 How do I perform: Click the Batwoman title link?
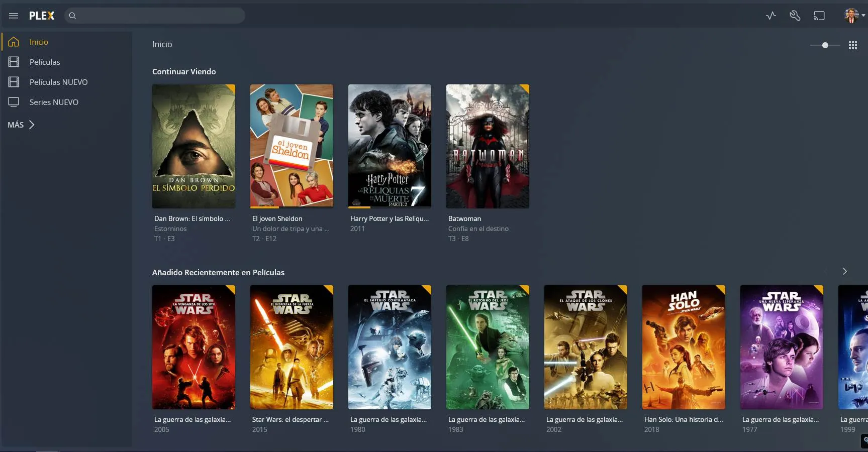[465, 218]
